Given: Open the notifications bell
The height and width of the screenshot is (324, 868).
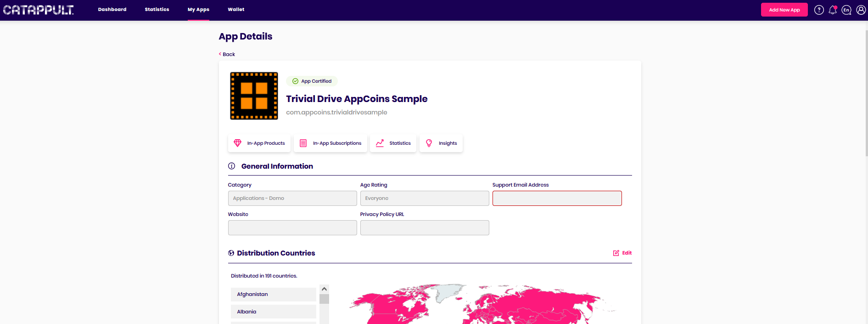Looking at the screenshot, I should point(833,10).
